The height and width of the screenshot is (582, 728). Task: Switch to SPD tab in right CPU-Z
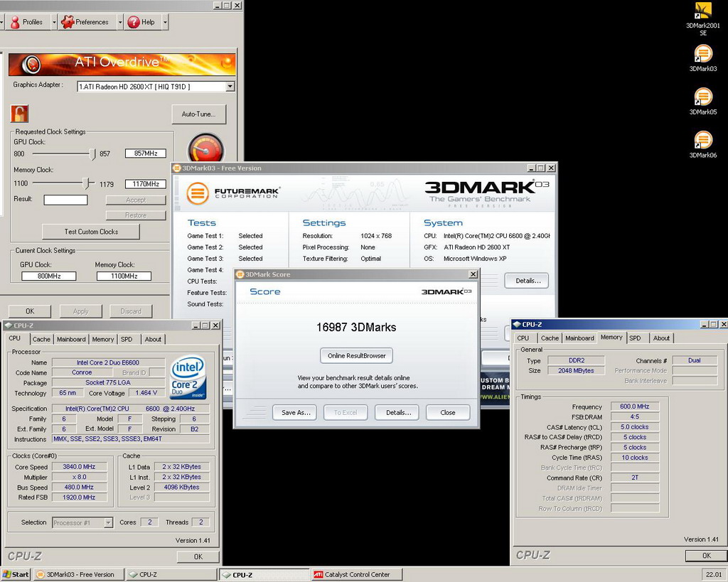pyautogui.click(x=635, y=338)
